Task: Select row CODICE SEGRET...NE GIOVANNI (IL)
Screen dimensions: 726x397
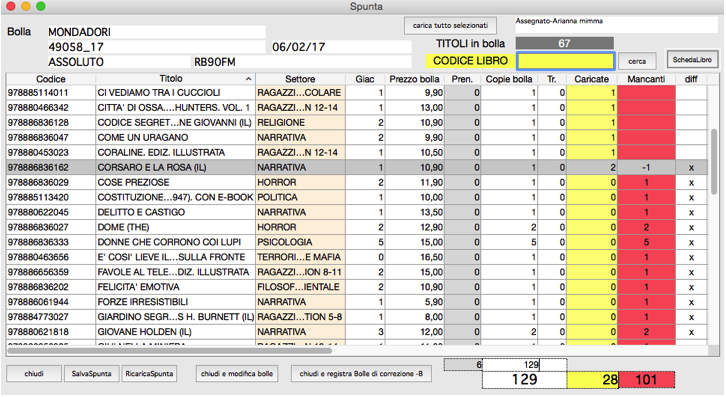Action: coord(357,123)
